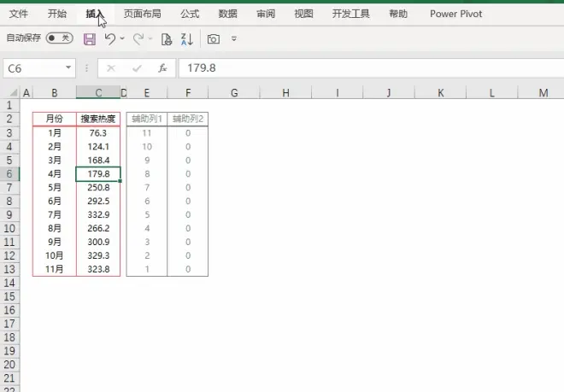Click the camera icon in toolbar
The width and height of the screenshot is (564, 392).
pos(214,38)
